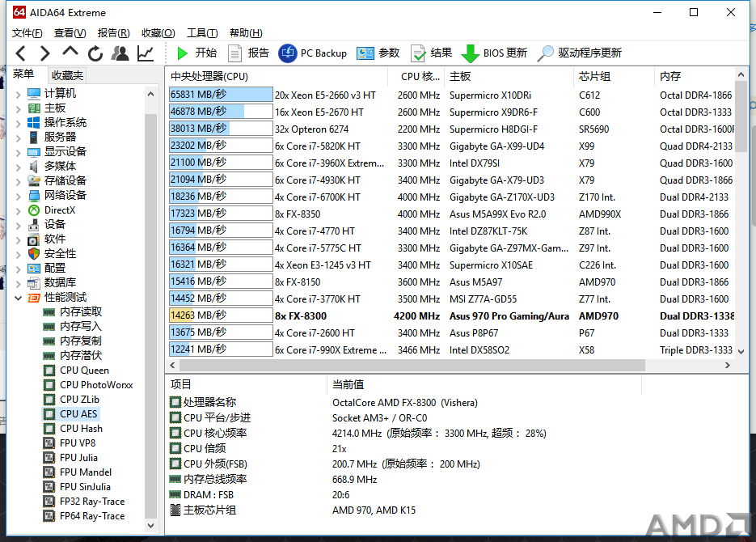Image resolution: width=756 pixels, height=542 pixels.
Task: Open the 报告 report toolbar button
Action: tap(248, 53)
